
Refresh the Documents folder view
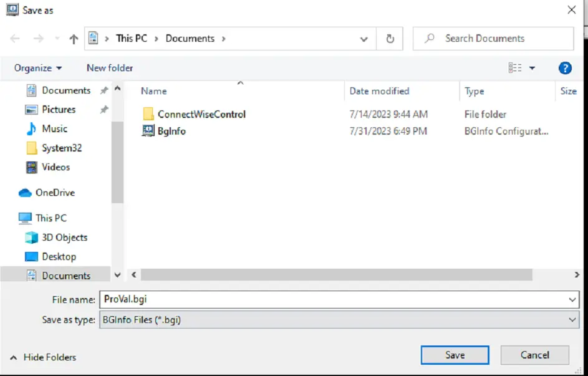click(390, 39)
